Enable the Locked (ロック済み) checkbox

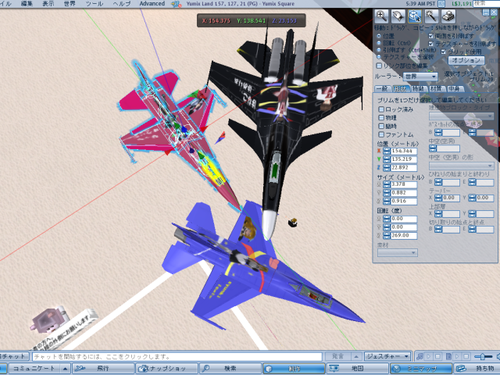coord(381,109)
